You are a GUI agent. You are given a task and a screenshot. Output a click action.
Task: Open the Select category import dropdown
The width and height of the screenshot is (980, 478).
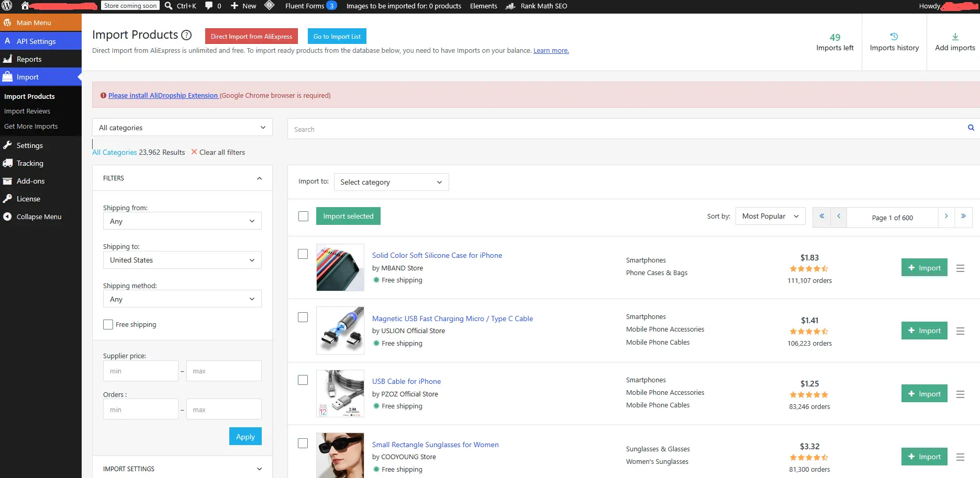pyautogui.click(x=391, y=182)
